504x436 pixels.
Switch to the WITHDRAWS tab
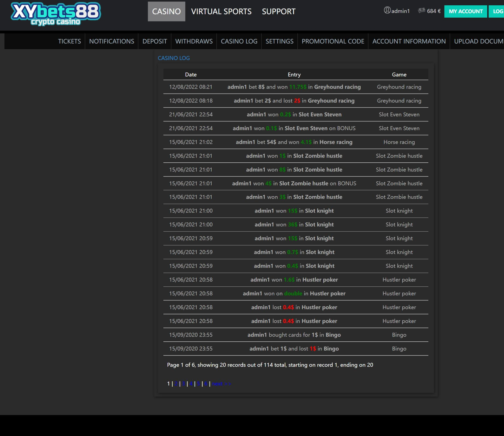194,41
